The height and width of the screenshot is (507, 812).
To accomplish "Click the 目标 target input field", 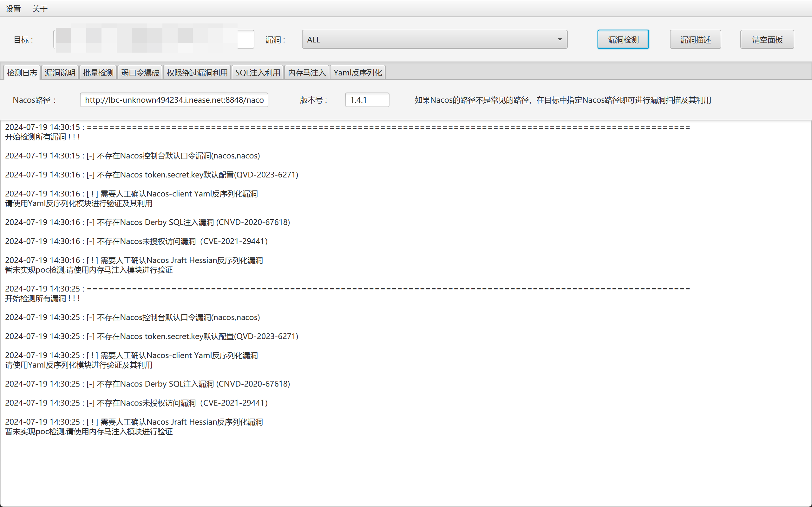I will [x=154, y=40].
